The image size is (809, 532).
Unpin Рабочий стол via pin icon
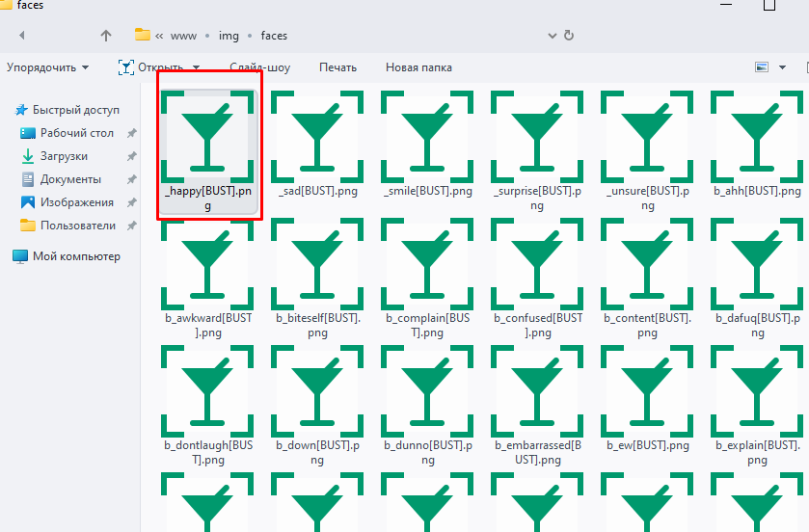pyautogui.click(x=132, y=133)
